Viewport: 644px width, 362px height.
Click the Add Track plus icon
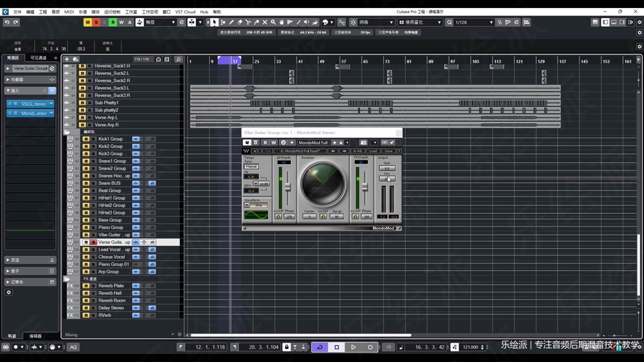point(67,60)
